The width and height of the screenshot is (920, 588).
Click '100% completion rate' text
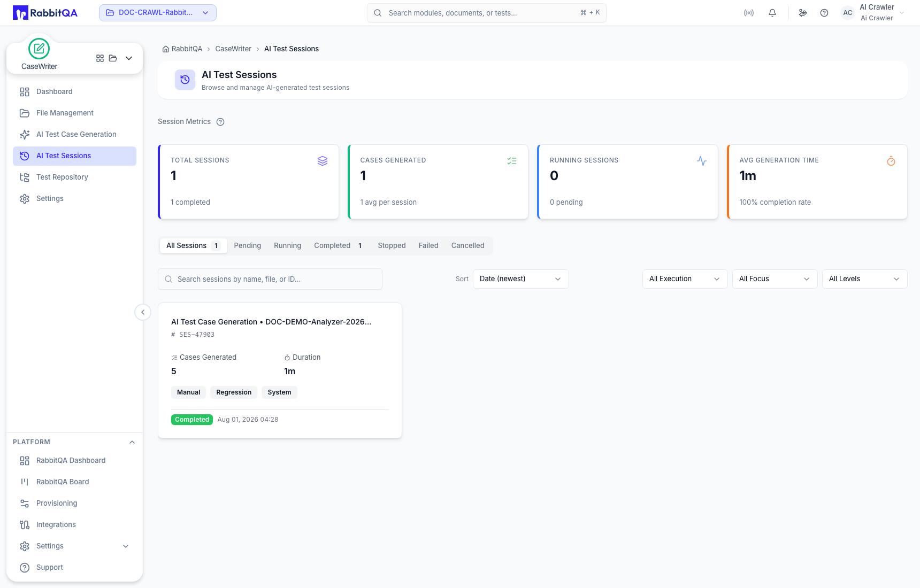(775, 202)
